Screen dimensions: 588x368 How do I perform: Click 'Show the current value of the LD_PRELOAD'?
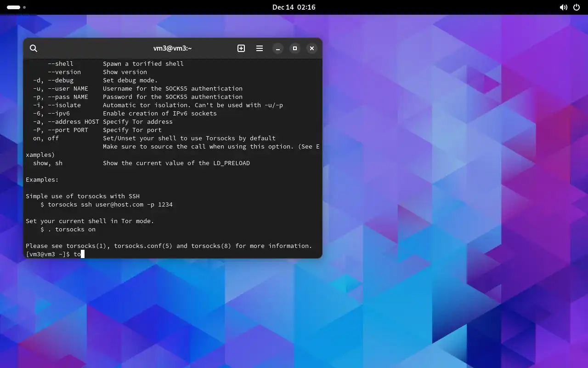point(176,163)
